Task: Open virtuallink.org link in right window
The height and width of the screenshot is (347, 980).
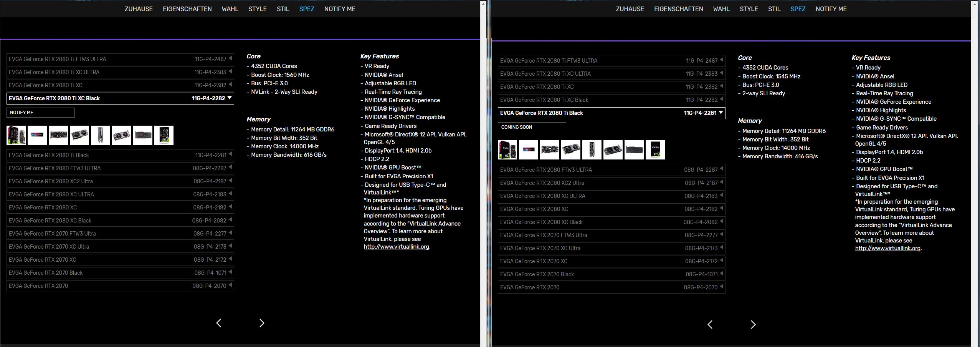Action: [887, 248]
